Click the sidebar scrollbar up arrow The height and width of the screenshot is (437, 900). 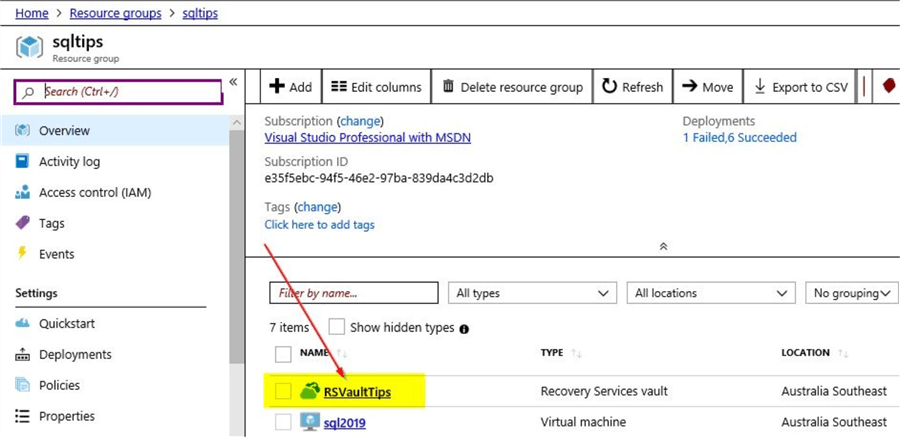[236, 122]
